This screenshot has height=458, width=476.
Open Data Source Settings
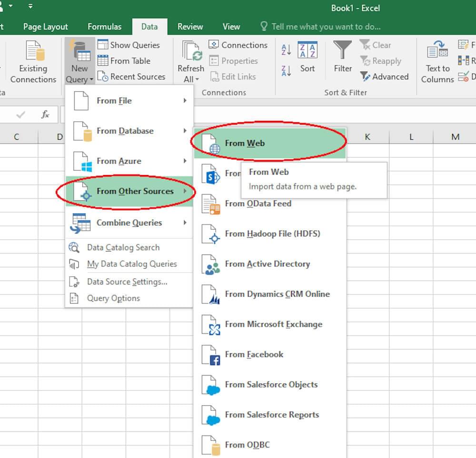click(127, 282)
